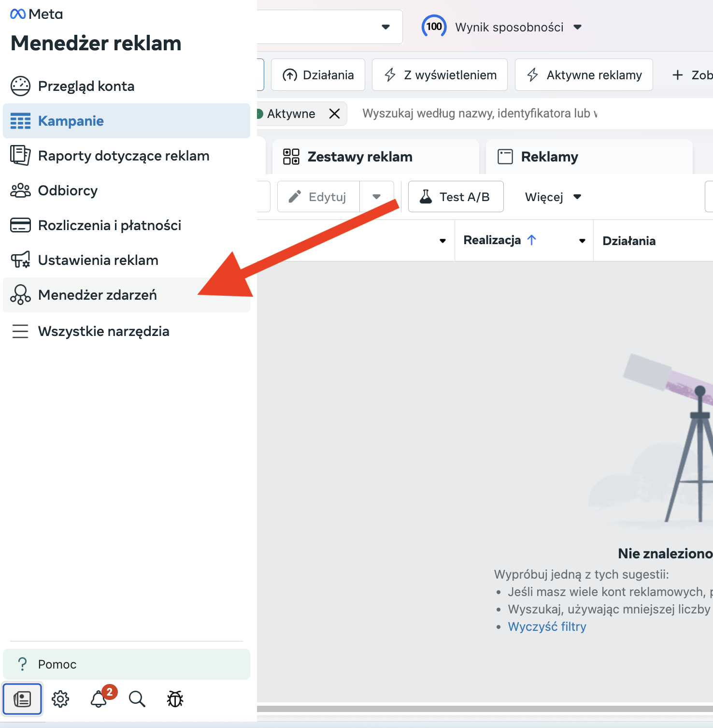Click the bug report icon
713x728 pixels.
pos(175,699)
